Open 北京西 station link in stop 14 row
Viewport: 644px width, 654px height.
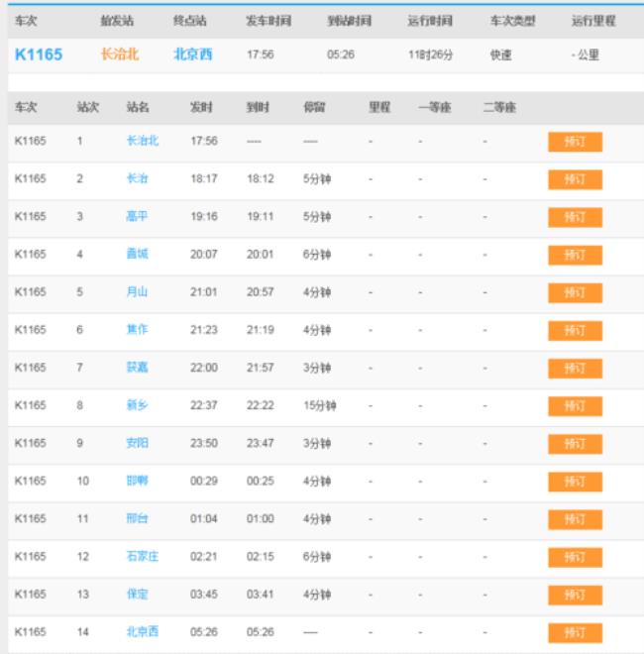143,632
